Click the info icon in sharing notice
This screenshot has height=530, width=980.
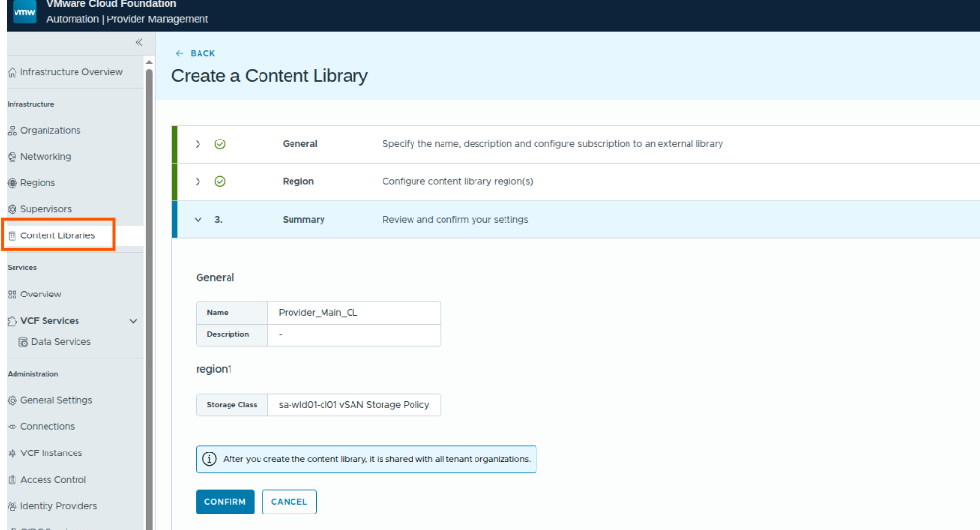coord(209,459)
